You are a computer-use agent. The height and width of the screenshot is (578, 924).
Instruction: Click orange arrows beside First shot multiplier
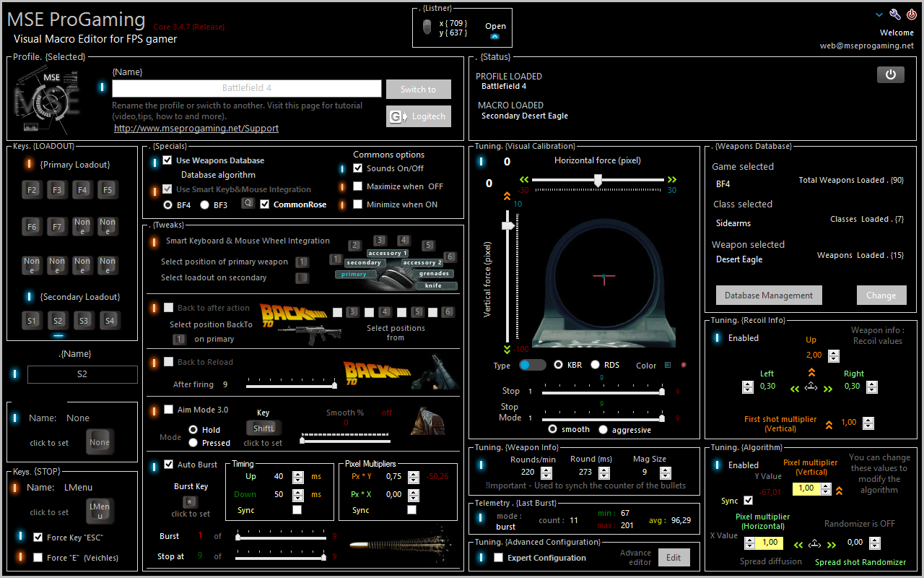click(x=828, y=425)
